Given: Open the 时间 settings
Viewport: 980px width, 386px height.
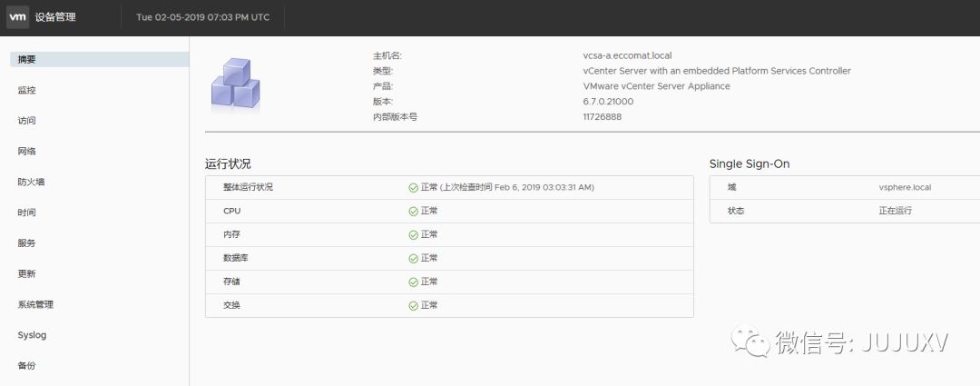Looking at the screenshot, I should [27, 213].
